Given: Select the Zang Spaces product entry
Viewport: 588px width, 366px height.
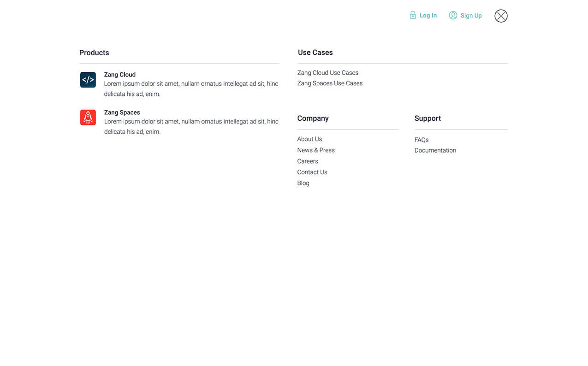Looking at the screenshot, I should (x=122, y=112).
